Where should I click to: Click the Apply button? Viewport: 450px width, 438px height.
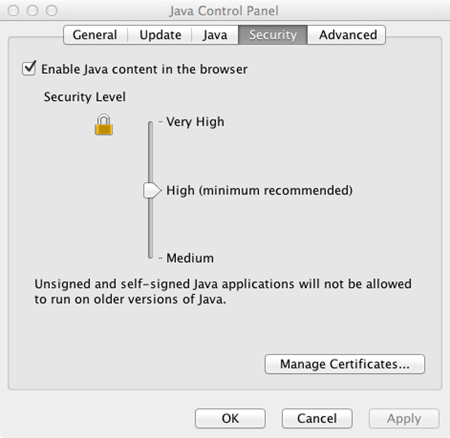(404, 418)
